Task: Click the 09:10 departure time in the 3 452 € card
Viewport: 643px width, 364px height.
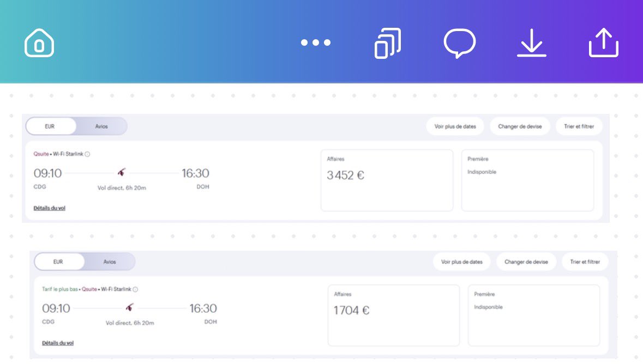Action: click(47, 173)
